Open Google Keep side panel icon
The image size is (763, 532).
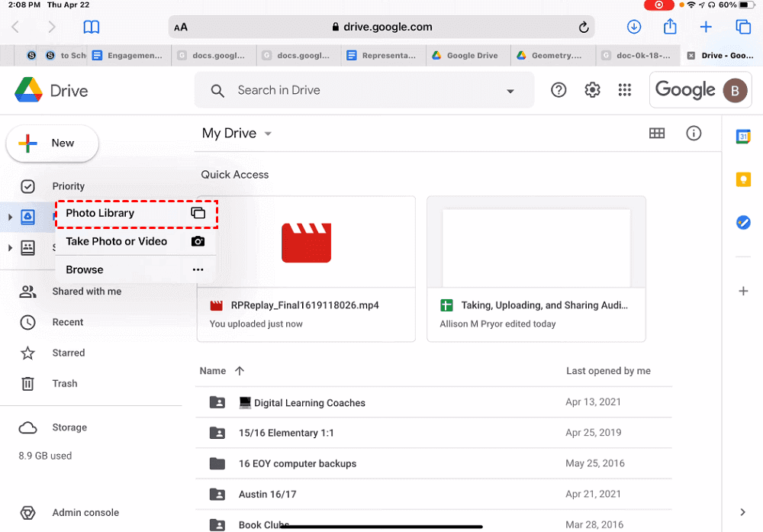pos(743,179)
